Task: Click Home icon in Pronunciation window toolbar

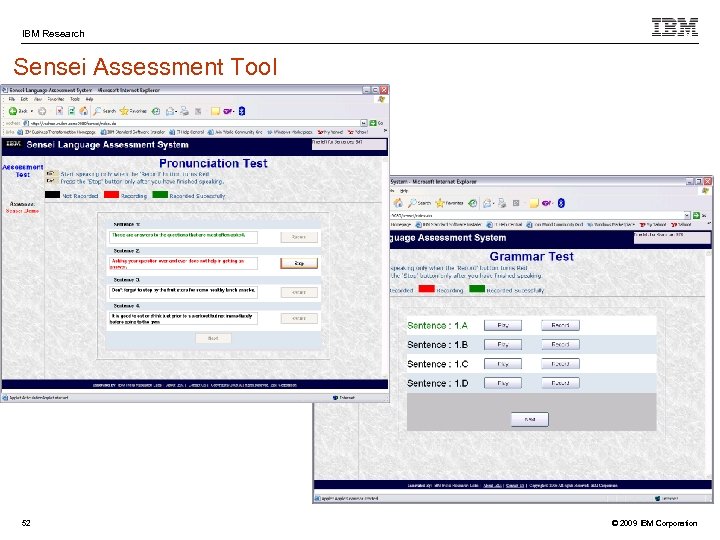Action: (84, 111)
